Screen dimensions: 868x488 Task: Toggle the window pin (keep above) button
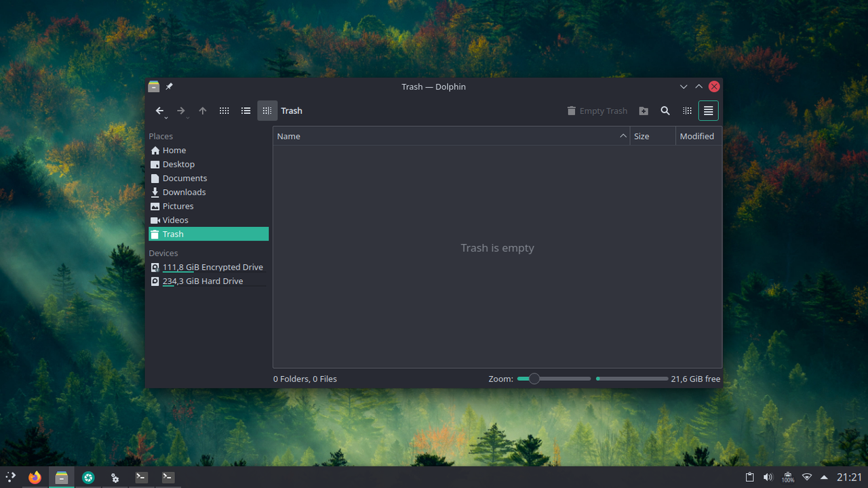click(169, 86)
